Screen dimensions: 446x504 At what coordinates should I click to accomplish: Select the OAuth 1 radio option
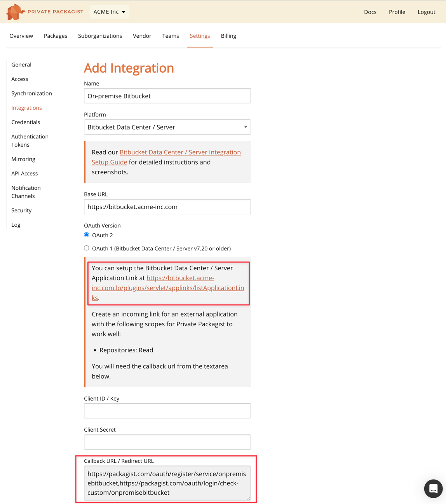click(x=87, y=248)
